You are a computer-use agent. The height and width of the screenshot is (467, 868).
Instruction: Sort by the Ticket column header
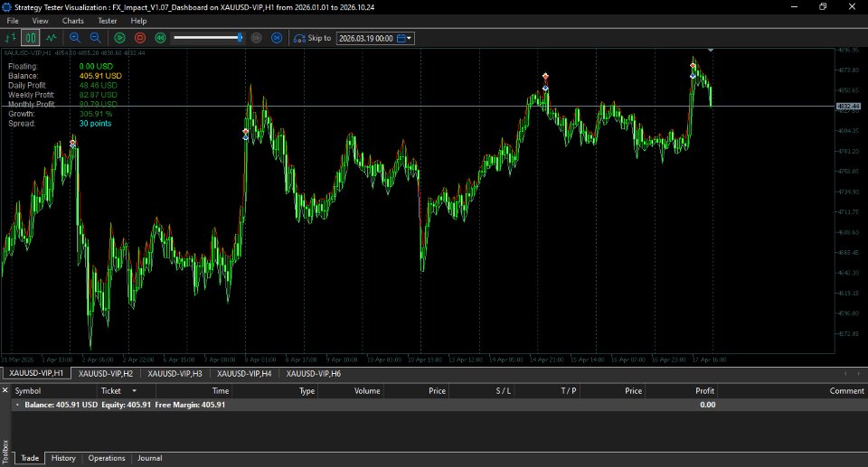(127, 390)
